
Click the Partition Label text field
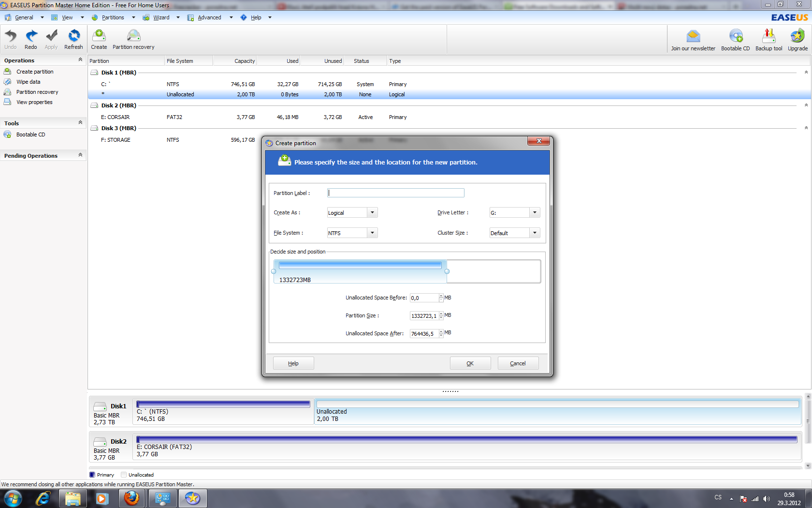pos(396,193)
